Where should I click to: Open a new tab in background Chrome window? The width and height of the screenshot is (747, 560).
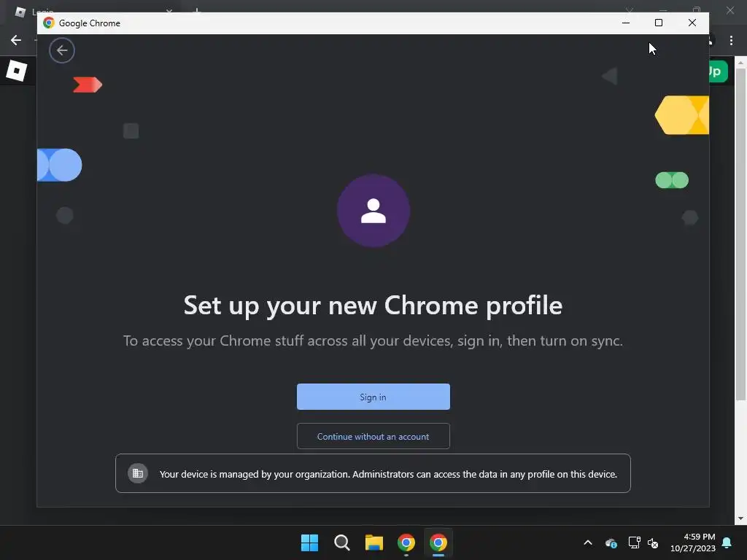click(197, 10)
